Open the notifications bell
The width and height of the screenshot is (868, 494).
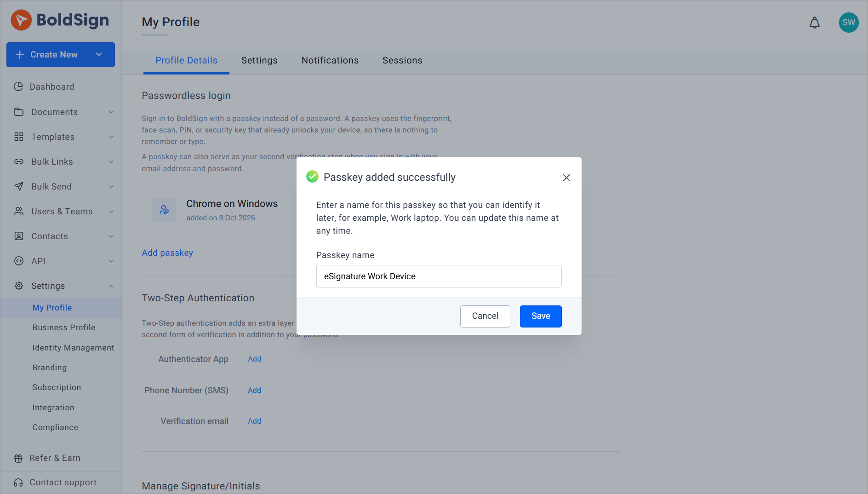pyautogui.click(x=814, y=23)
